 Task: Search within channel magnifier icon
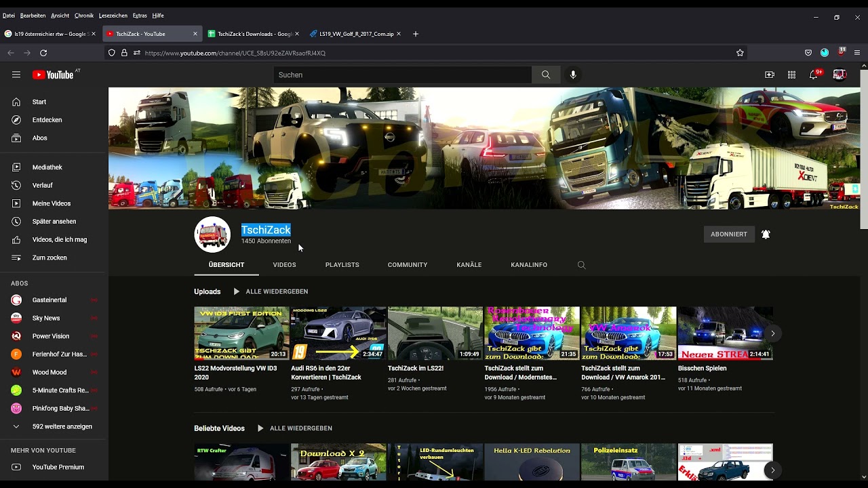pos(581,265)
